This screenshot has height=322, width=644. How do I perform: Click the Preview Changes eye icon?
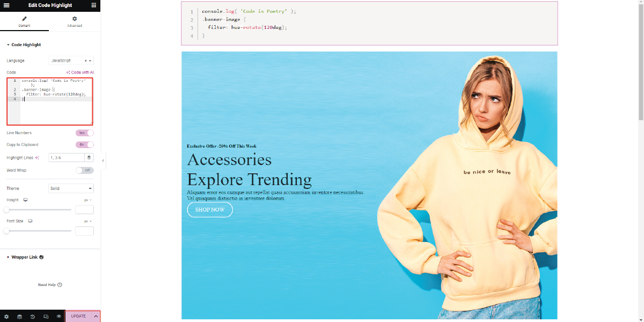[59, 317]
